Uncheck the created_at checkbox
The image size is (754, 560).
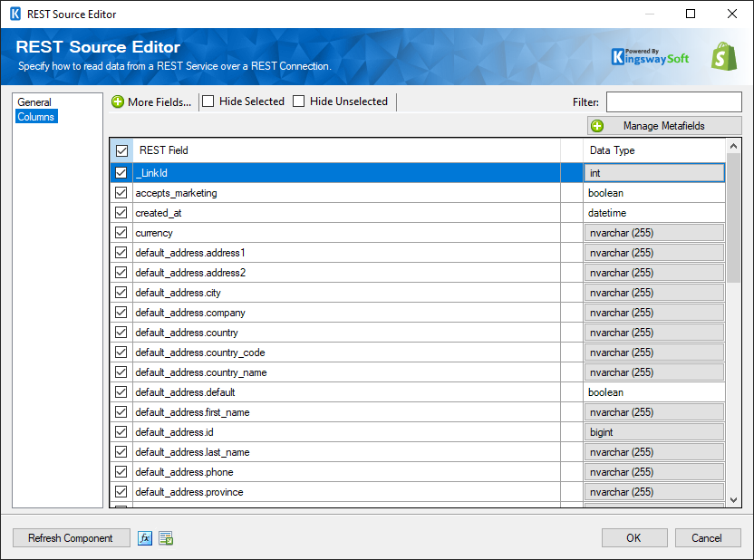click(x=121, y=212)
